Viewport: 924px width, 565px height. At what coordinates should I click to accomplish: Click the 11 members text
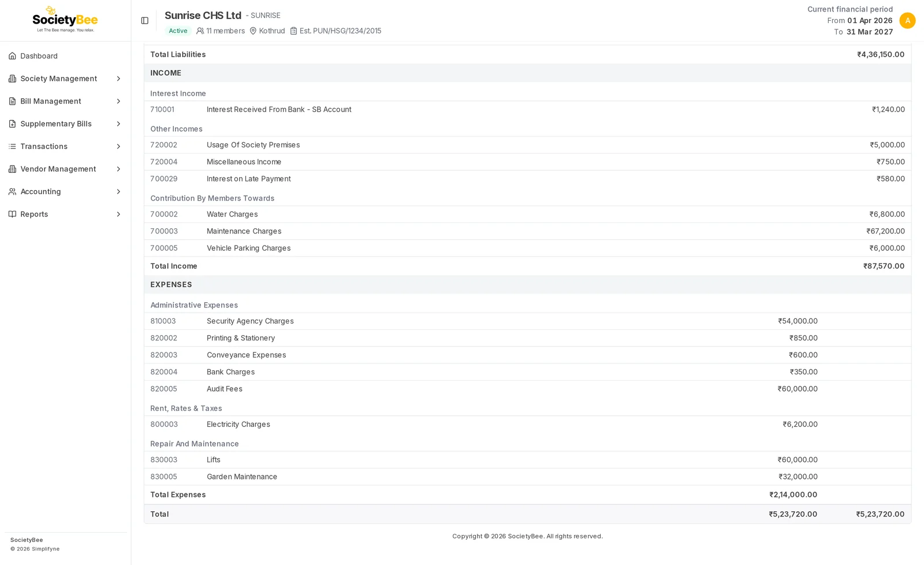pyautogui.click(x=225, y=31)
